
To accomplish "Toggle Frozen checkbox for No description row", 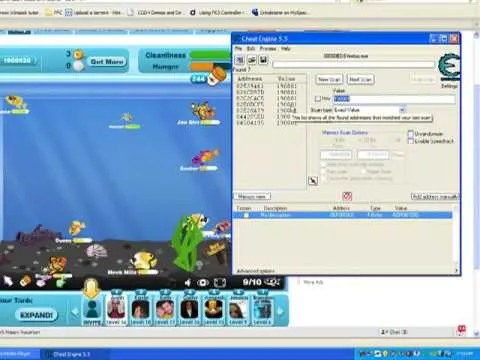I will click(246, 215).
